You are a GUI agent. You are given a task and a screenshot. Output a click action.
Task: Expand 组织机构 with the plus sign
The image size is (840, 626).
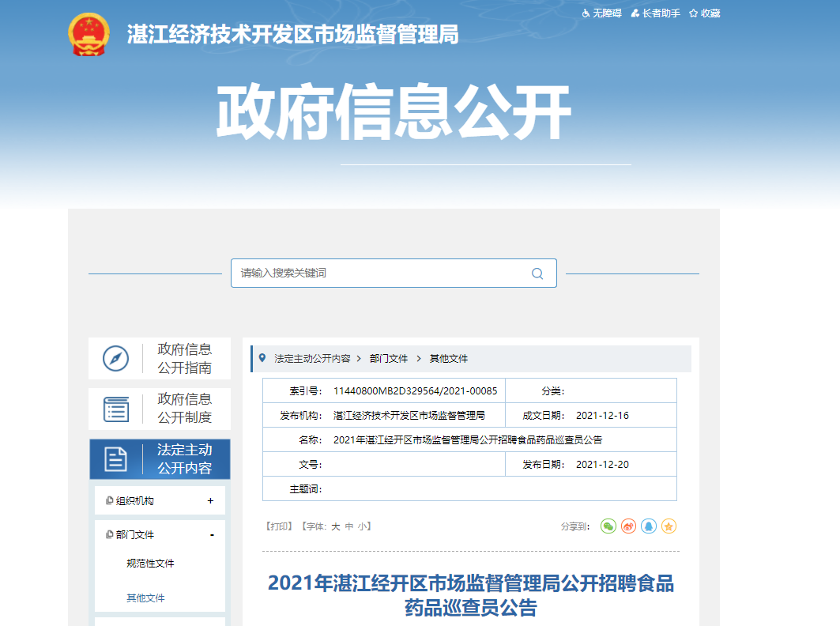(210, 500)
